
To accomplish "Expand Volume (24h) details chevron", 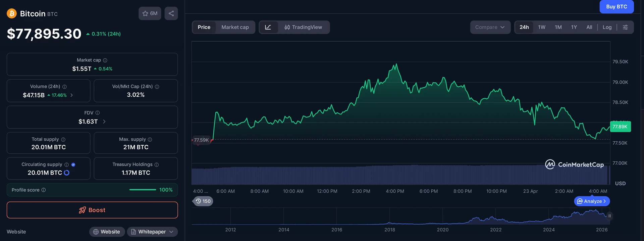I will tap(71, 95).
